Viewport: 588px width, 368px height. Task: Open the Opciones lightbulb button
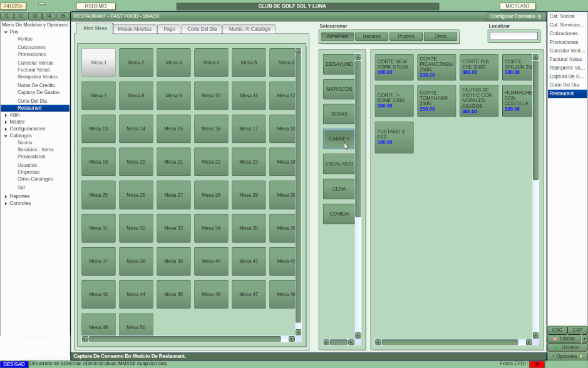[567, 356]
